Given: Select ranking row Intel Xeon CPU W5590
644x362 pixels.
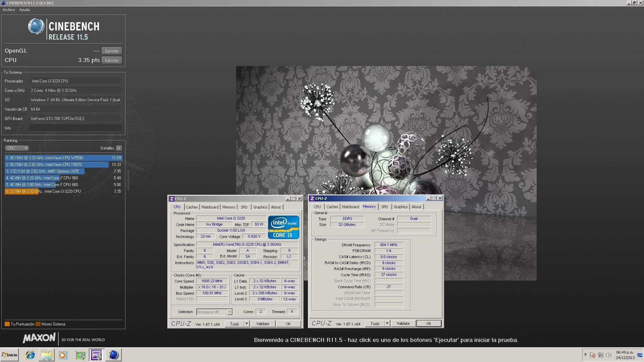Looking at the screenshot, I should point(63,158).
